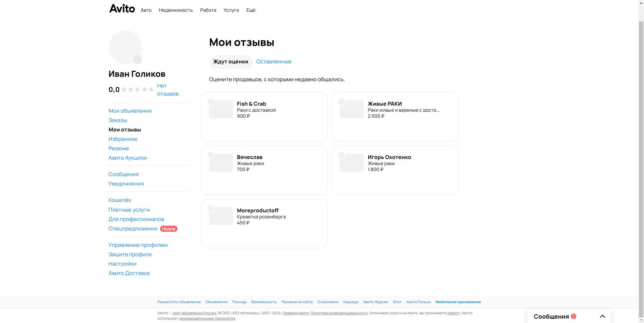Click the сайт объявлений России link

coord(195,313)
